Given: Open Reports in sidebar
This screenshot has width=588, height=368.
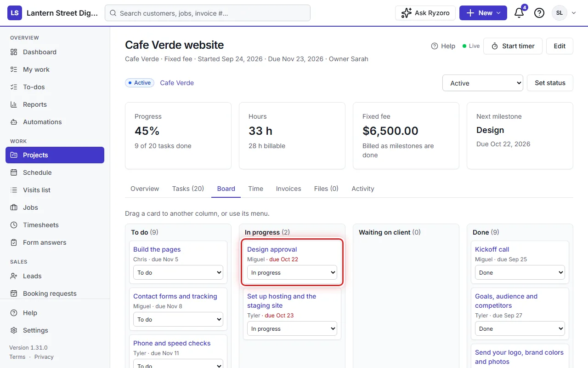Looking at the screenshot, I should point(55,104).
